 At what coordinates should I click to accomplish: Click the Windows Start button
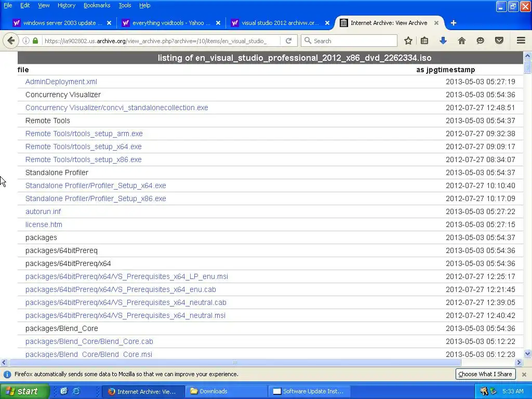(24, 391)
